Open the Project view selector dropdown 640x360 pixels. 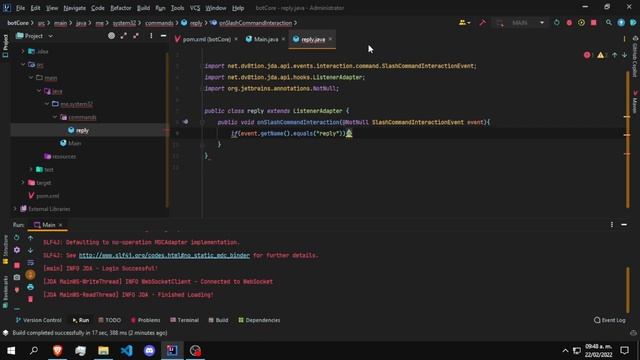click(x=34, y=36)
